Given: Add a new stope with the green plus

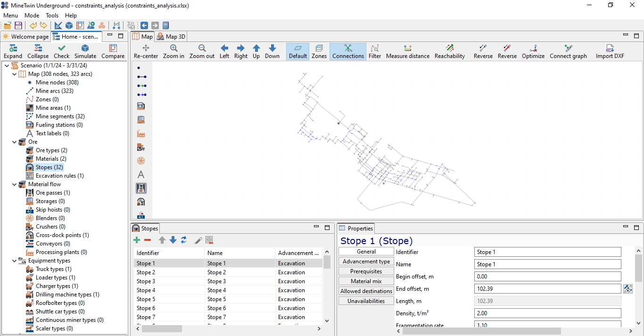Looking at the screenshot, I should point(137,240).
